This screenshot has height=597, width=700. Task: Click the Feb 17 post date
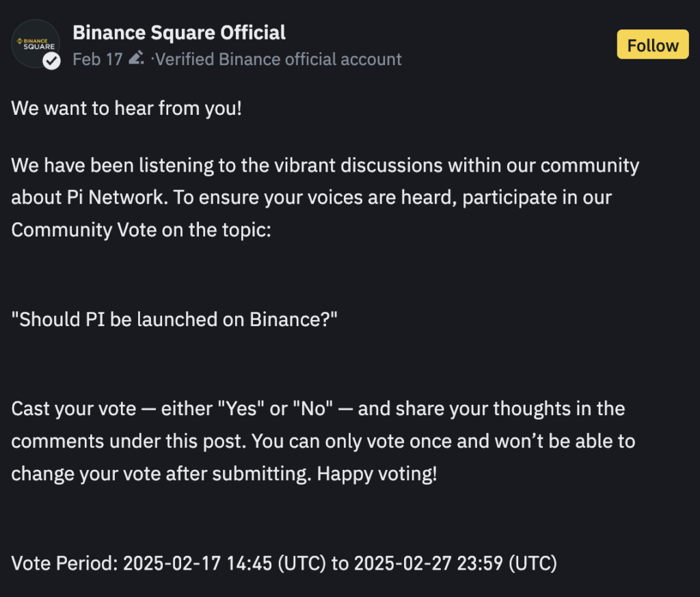(97, 59)
